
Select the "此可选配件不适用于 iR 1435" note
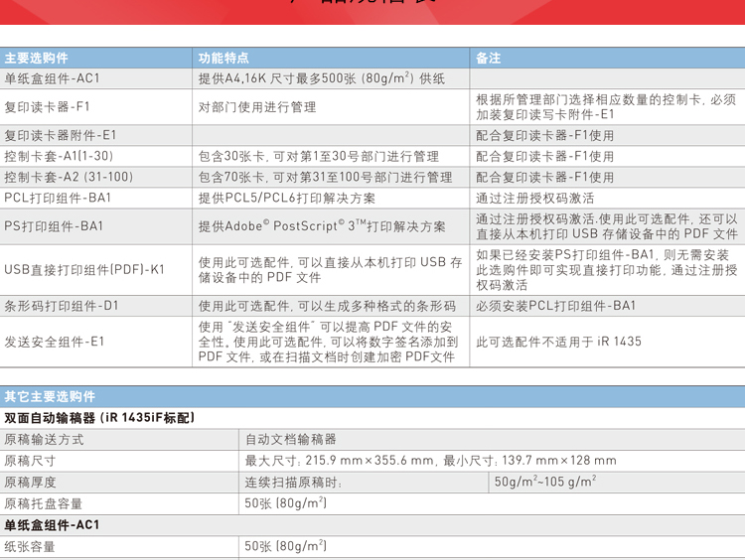point(558,342)
